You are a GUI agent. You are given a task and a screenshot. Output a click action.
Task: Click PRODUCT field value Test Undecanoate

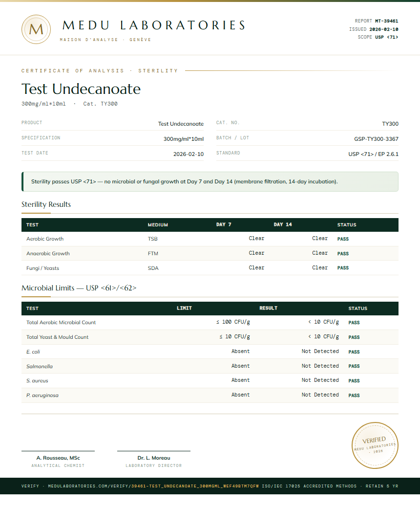(x=181, y=124)
